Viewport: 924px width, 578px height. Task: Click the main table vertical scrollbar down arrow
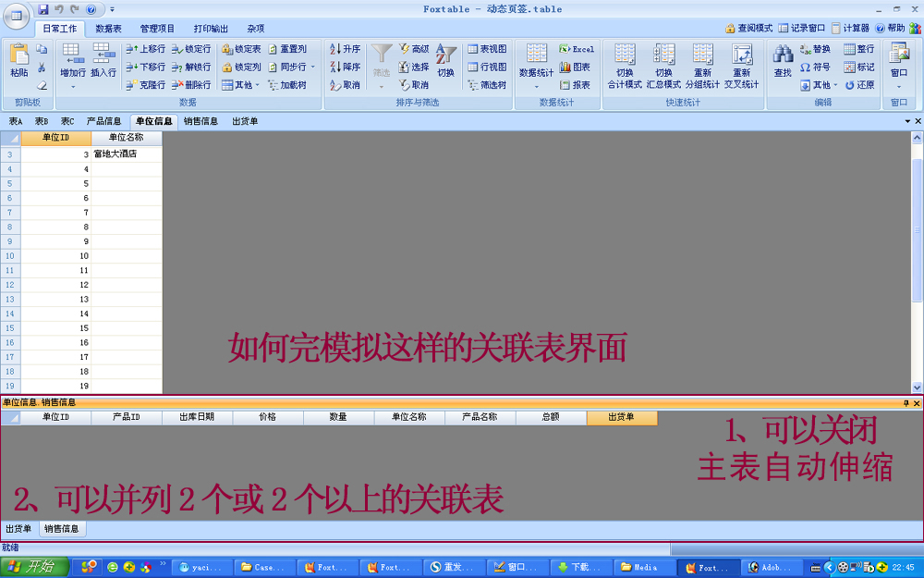917,387
